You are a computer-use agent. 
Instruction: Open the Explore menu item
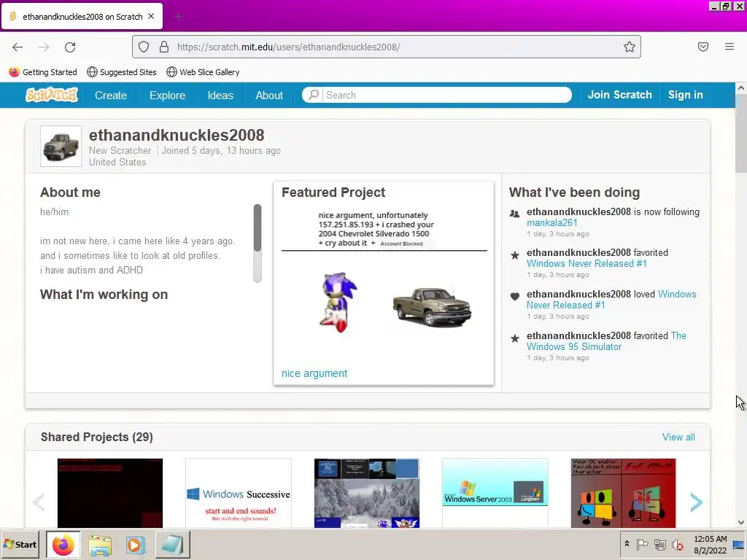167,96
